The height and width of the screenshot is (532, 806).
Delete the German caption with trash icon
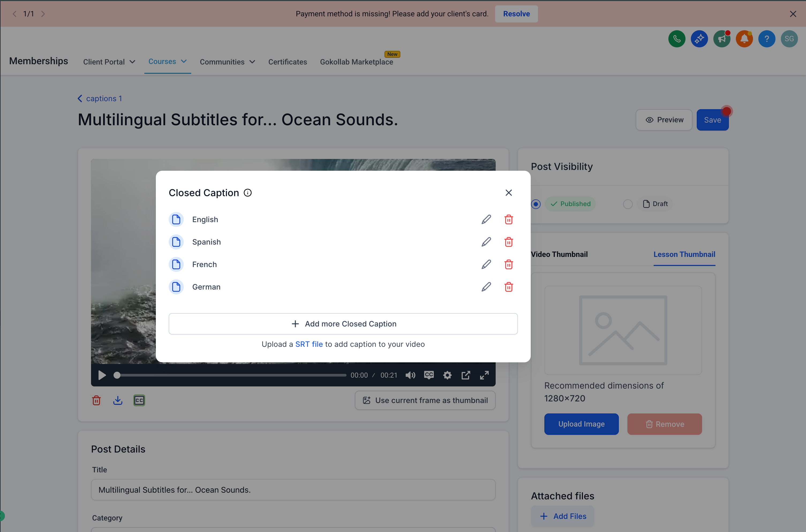coord(508,287)
